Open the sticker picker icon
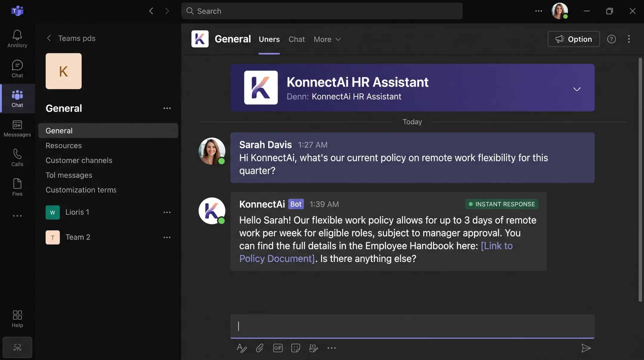 click(x=295, y=348)
